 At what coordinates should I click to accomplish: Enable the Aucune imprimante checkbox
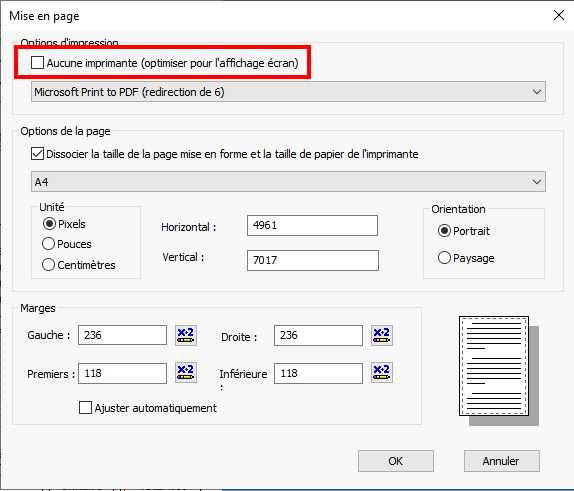(x=37, y=63)
